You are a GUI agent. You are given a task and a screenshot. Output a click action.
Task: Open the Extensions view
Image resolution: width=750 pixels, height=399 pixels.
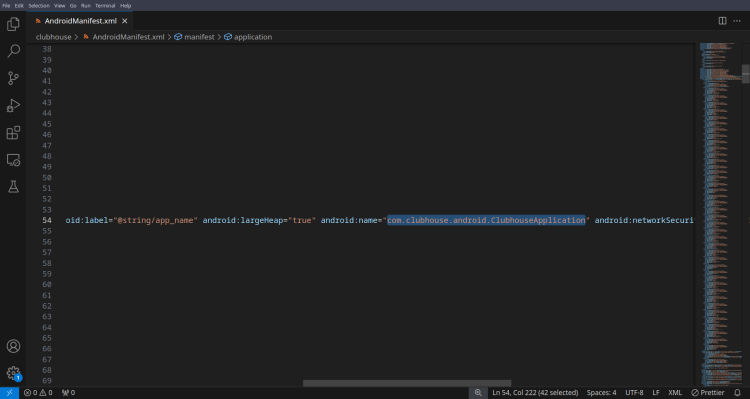(13, 133)
